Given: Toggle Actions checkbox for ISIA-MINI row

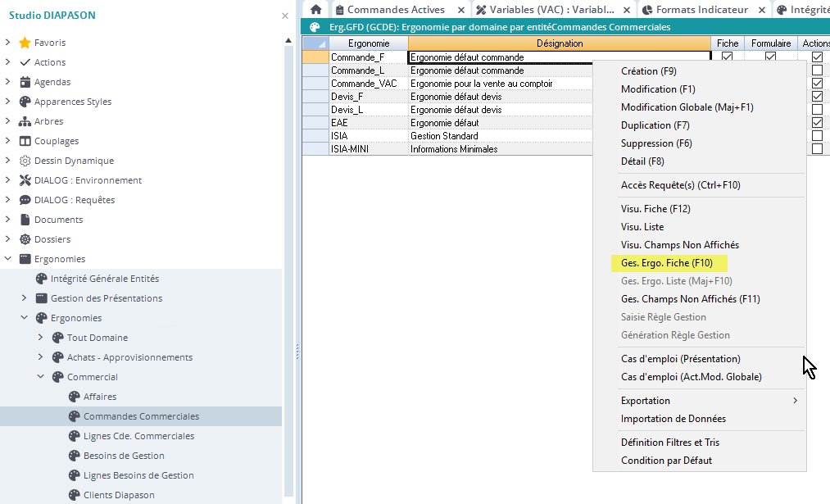Looking at the screenshot, I should point(817,149).
